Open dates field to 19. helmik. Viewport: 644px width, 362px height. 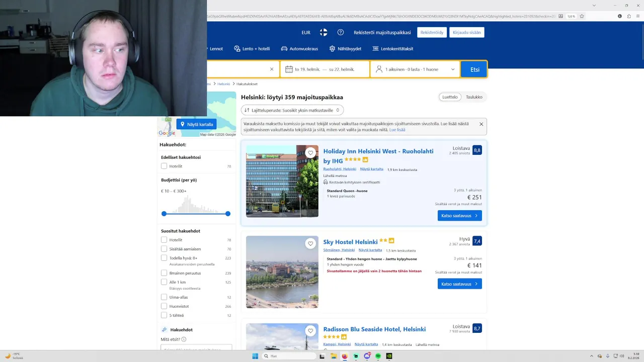pos(325,69)
